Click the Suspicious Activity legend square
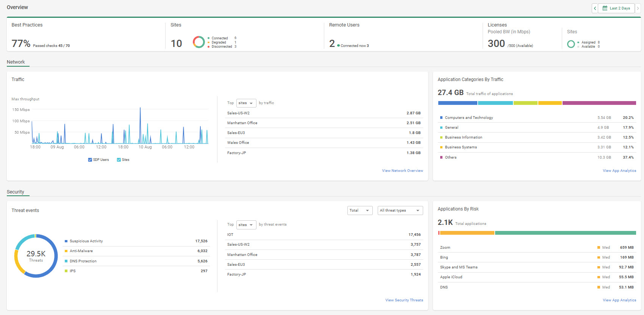The height and width of the screenshot is (315, 644). [x=66, y=241]
